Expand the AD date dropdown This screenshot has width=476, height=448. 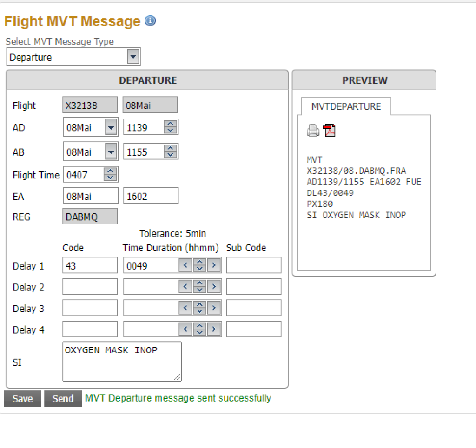coord(111,127)
